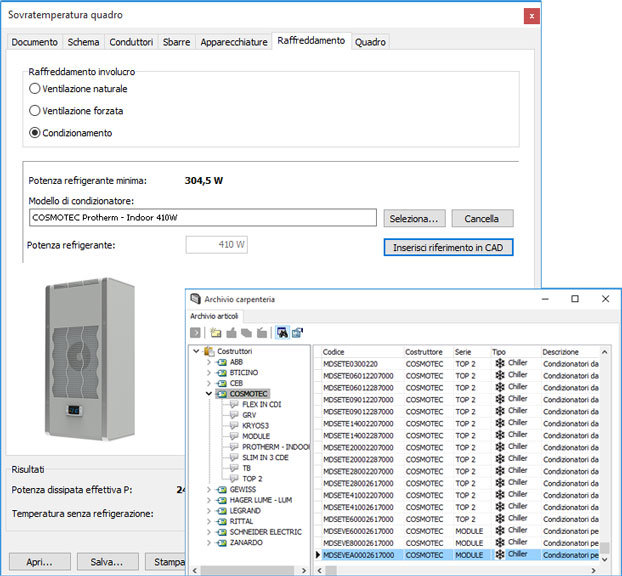Go to the Conduttori tab
Viewport: 622px width, 576px height.
pos(131,42)
